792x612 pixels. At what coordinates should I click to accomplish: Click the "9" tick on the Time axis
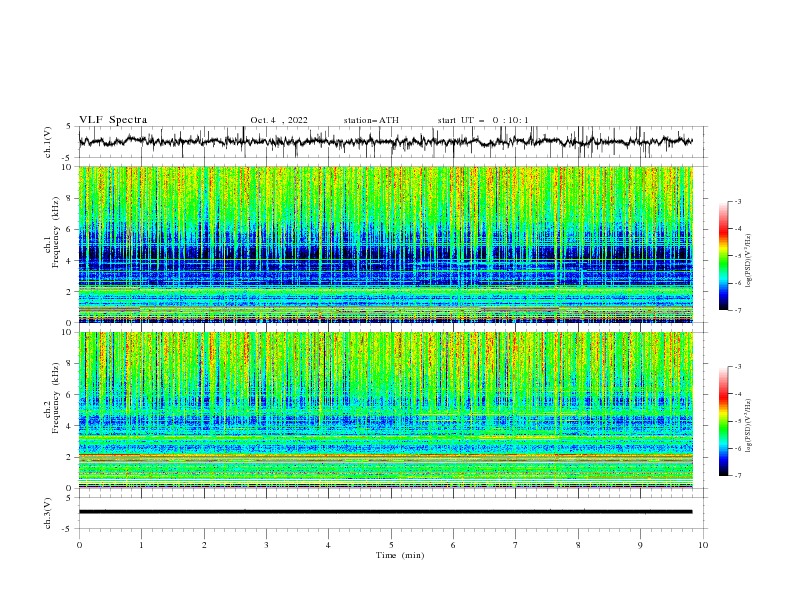640,545
